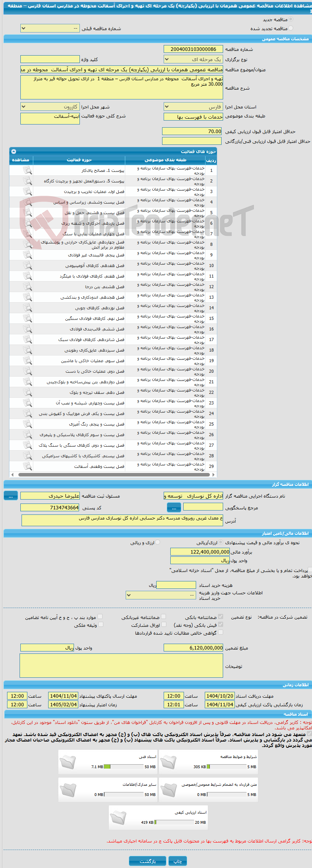View details of row 7 عملیات بنایی با سنگ
The image size is (312, 868).
pyautogui.click(x=27, y=234)
